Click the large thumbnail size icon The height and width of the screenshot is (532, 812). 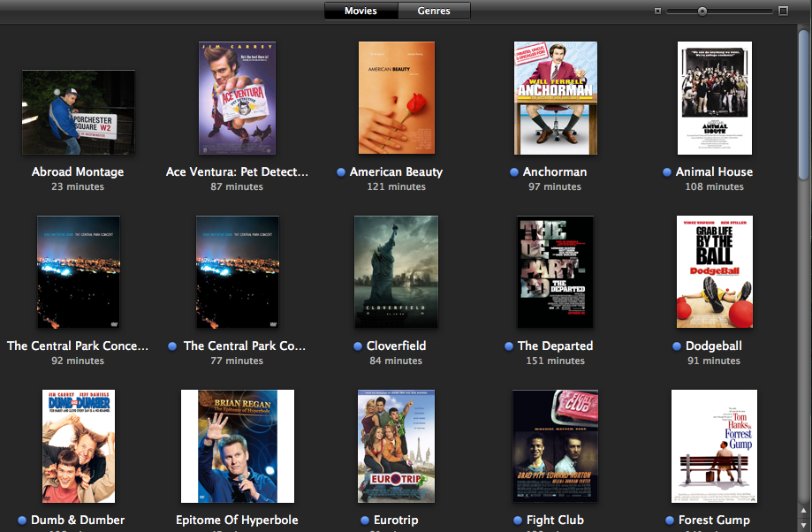[x=783, y=11]
